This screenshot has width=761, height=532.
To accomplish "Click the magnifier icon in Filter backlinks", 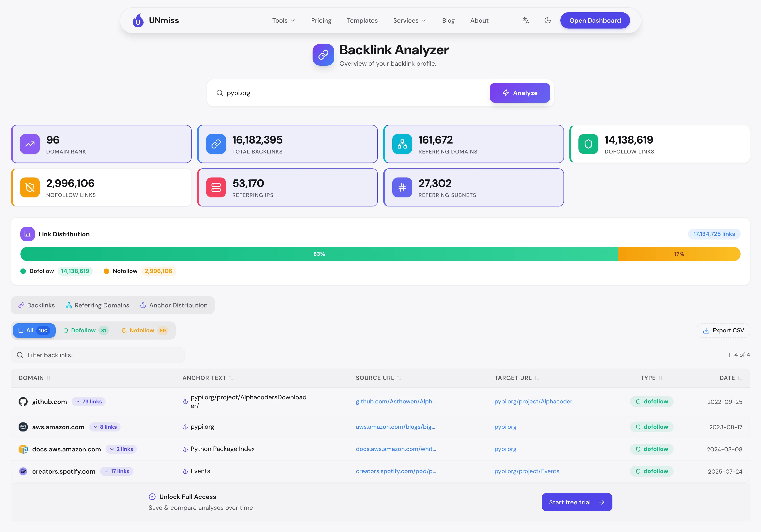I will click(x=20, y=355).
